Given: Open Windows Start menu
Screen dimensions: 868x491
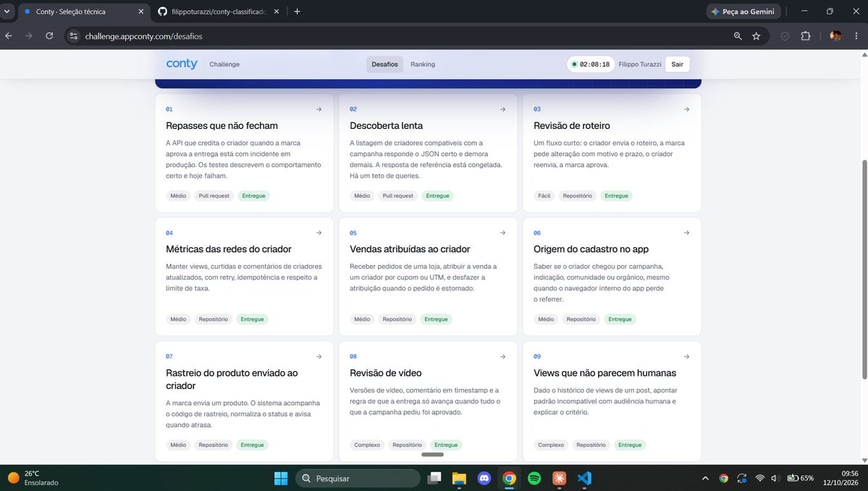Looking at the screenshot, I should [281, 478].
